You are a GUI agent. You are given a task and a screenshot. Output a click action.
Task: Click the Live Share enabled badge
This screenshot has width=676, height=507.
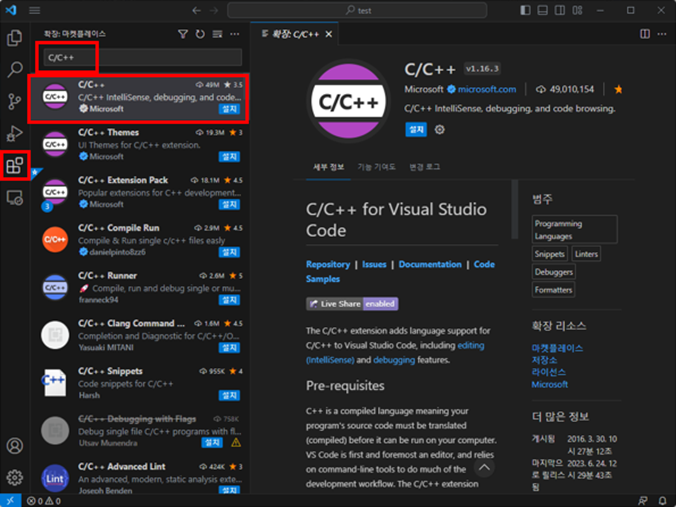[x=352, y=304]
